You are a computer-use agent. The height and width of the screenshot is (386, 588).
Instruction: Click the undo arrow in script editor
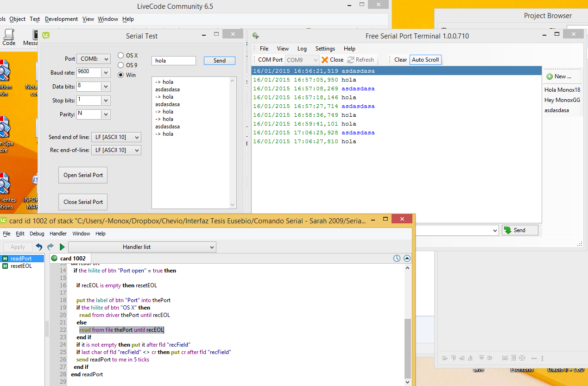(x=39, y=247)
